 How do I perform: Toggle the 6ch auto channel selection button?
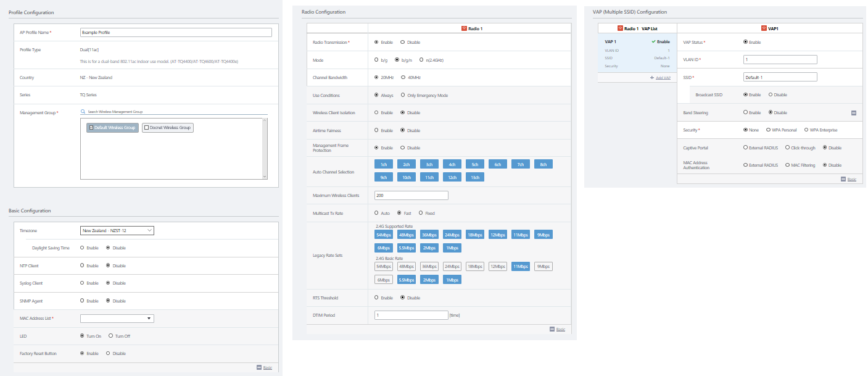coord(497,164)
